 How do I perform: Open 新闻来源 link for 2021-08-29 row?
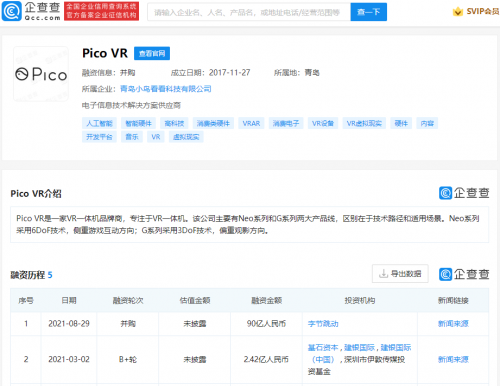point(453,323)
